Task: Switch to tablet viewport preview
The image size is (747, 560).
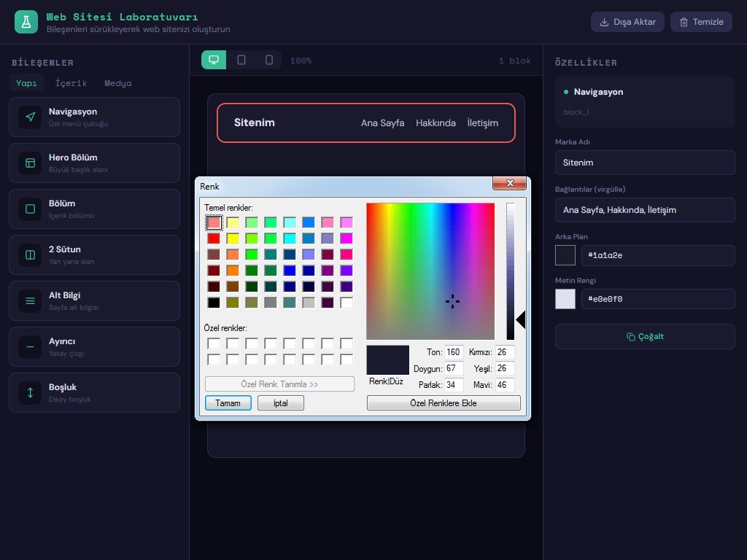Action: pyautogui.click(x=241, y=61)
